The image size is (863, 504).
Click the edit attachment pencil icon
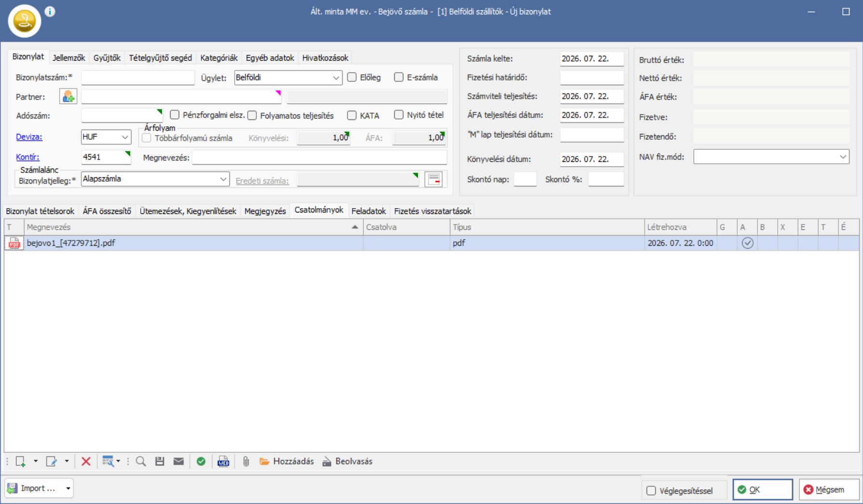pyautogui.click(x=51, y=462)
